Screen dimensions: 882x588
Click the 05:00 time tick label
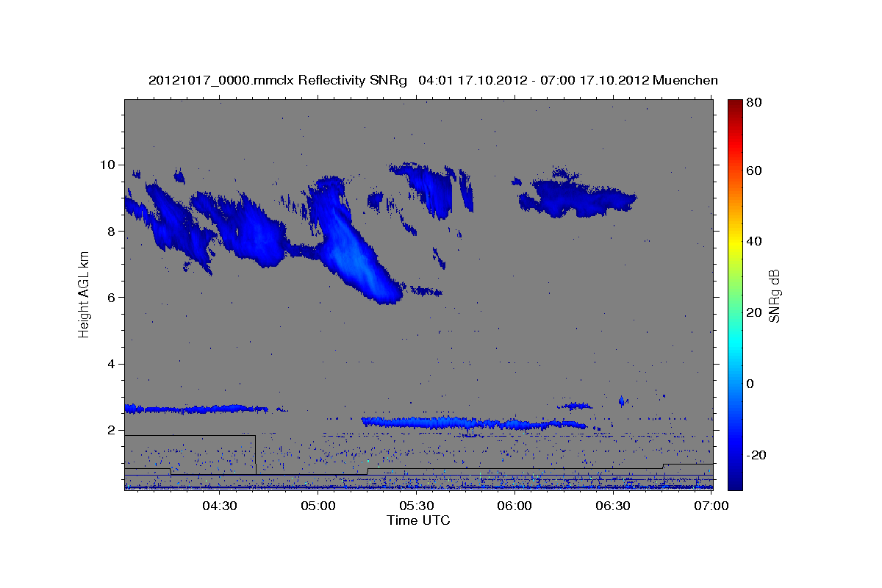coord(318,506)
